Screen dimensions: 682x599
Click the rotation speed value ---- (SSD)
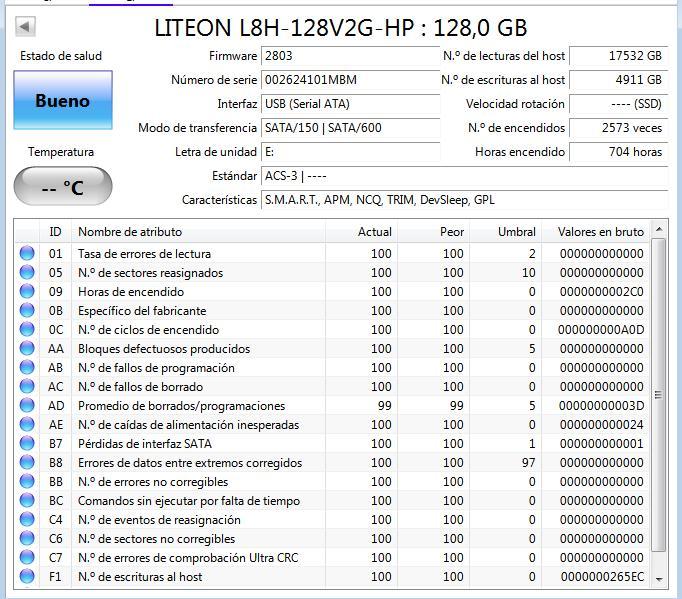coord(618,104)
